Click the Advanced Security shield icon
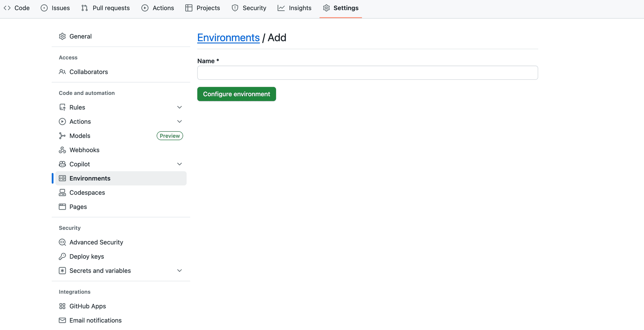The width and height of the screenshot is (644, 330). tap(62, 242)
